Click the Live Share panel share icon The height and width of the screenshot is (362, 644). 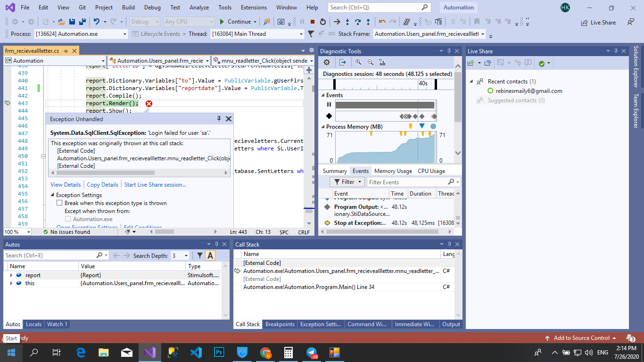coord(471,63)
